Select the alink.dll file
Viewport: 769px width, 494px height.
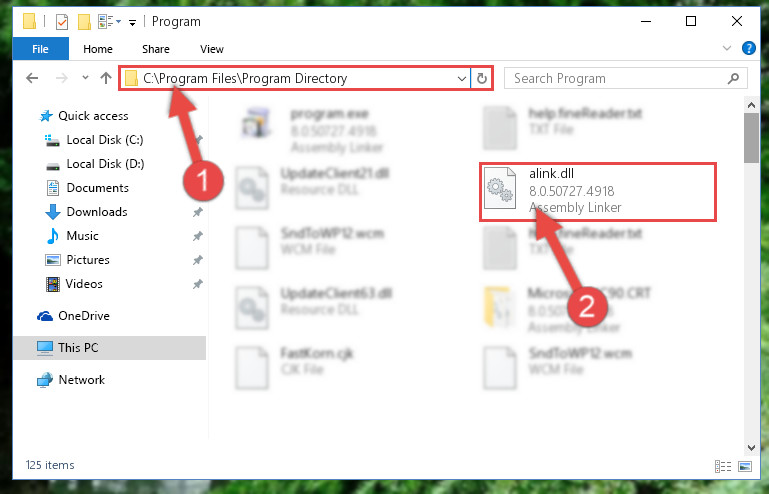(x=598, y=192)
